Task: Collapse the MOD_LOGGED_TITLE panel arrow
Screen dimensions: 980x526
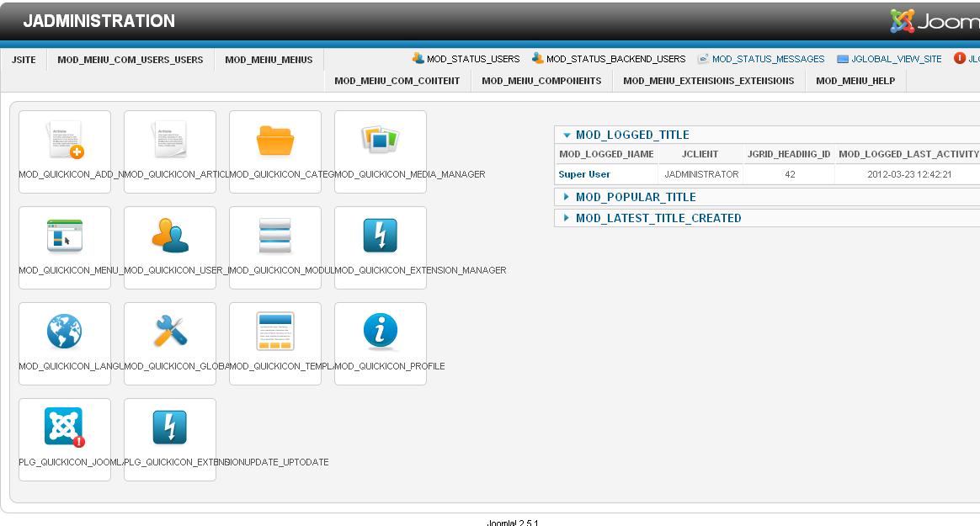Action: click(x=567, y=135)
